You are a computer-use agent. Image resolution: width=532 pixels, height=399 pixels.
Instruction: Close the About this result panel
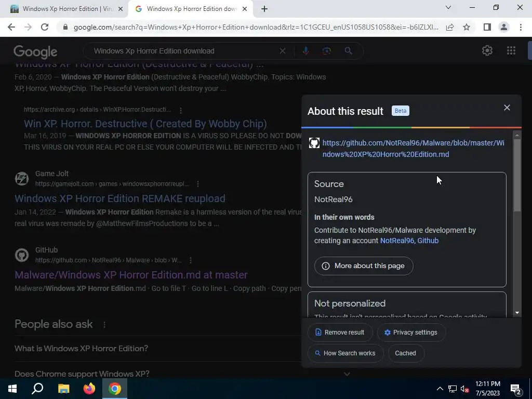tap(507, 108)
